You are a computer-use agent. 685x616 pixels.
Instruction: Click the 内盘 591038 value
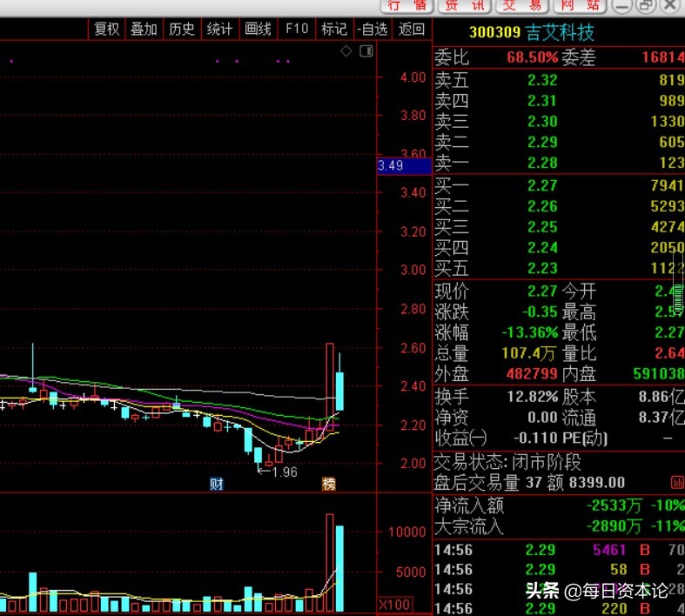tap(659, 374)
